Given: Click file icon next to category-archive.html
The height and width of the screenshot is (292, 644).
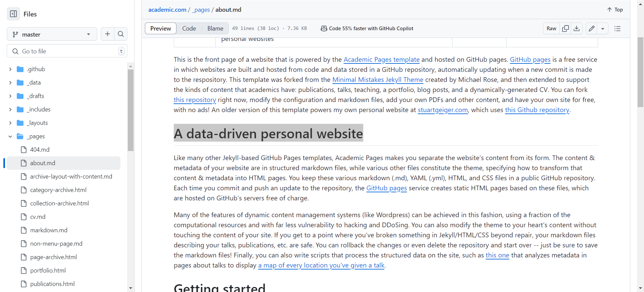Looking at the screenshot, I should [23, 190].
